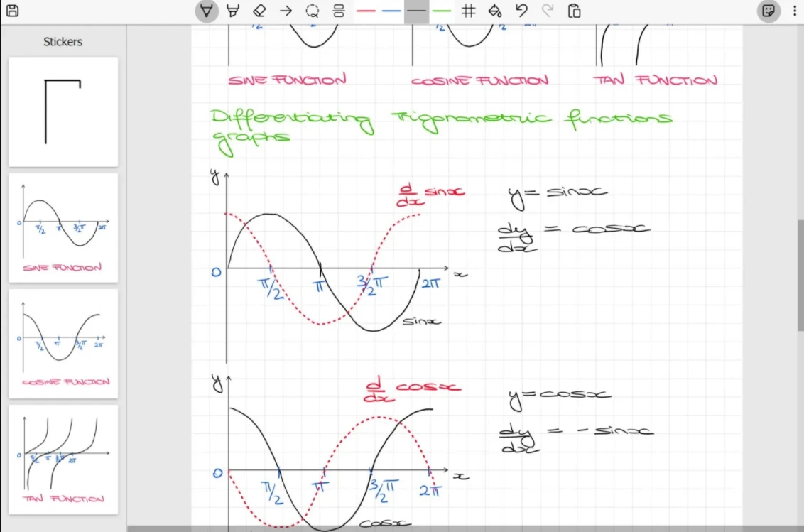Click the 'y = cosx' handwritten equation

tap(560, 398)
